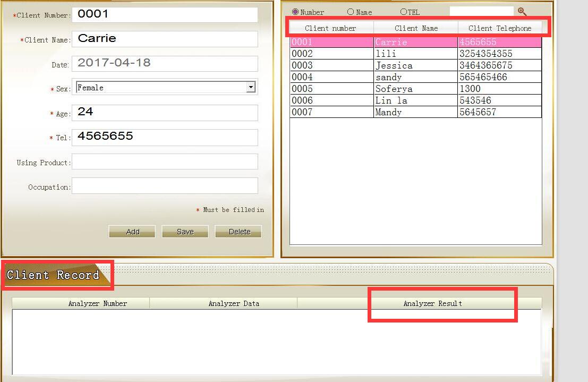This screenshot has height=382, width=588.
Task: Click the Add button
Action: 132,232
